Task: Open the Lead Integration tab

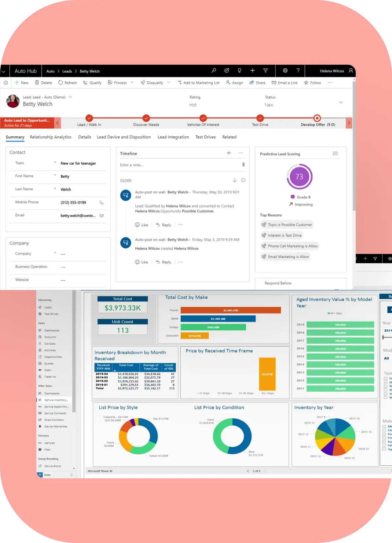Action: (x=173, y=137)
